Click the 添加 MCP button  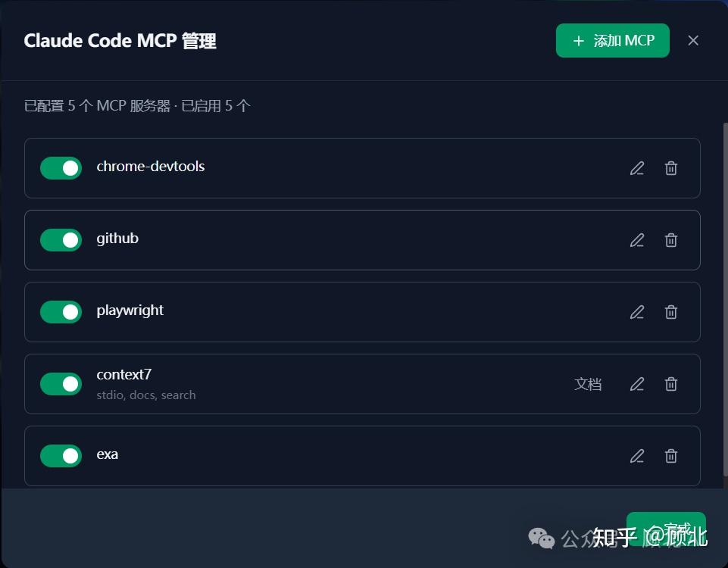(612, 40)
